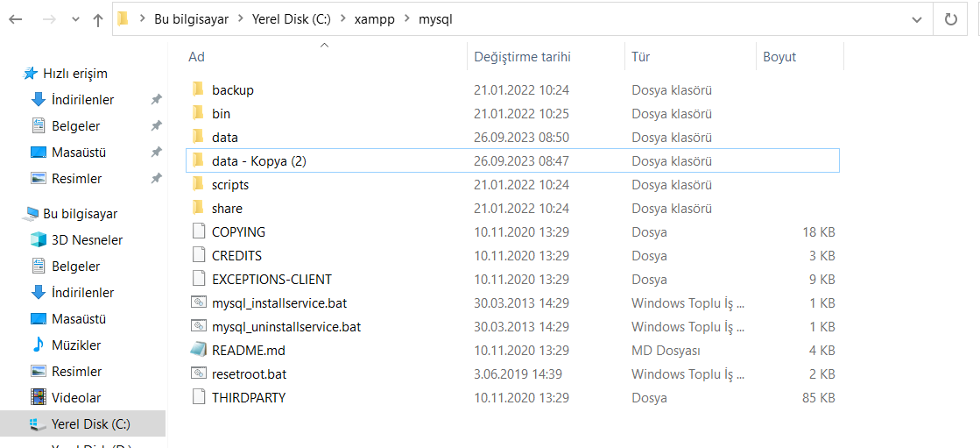This screenshot has height=448, width=980.
Task: Expand chevron after 'Yerel Disk (C:)' breadcrumb
Action: point(342,19)
